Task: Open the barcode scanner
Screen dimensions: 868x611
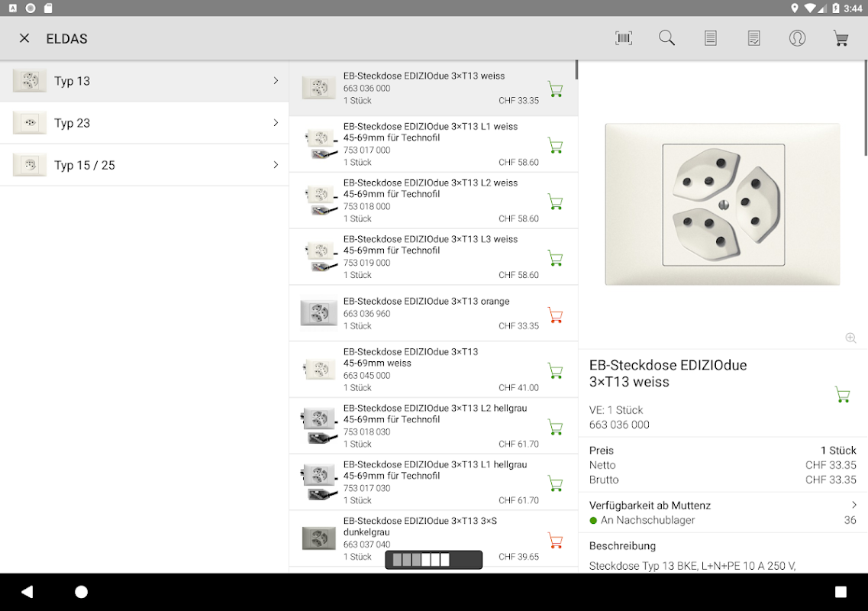Action: click(x=624, y=38)
